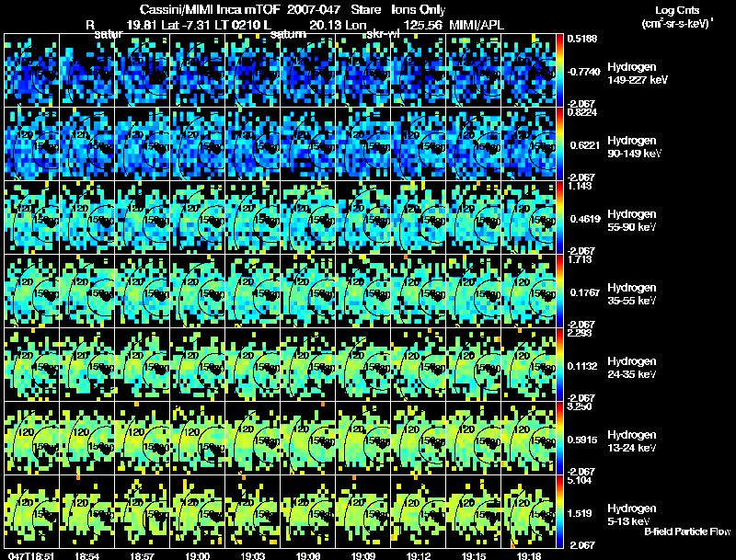Viewport: 736px width, 560px height.
Task: Pick the '0.4619' color scale value
Action: coord(585,219)
